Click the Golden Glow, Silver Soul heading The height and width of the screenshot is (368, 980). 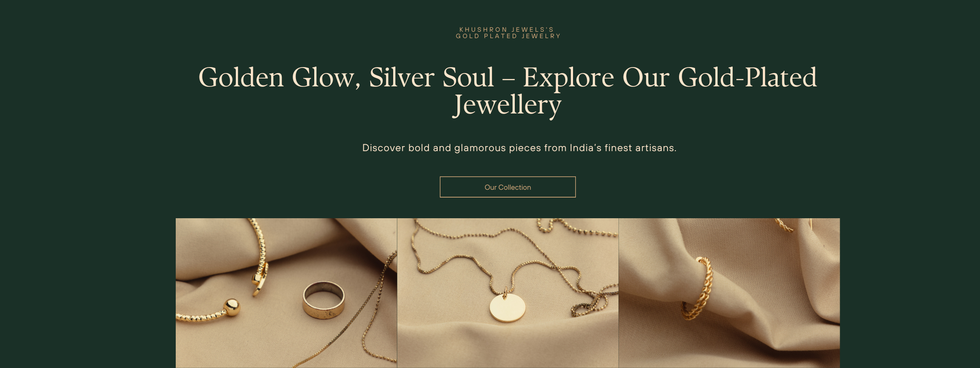(507, 91)
